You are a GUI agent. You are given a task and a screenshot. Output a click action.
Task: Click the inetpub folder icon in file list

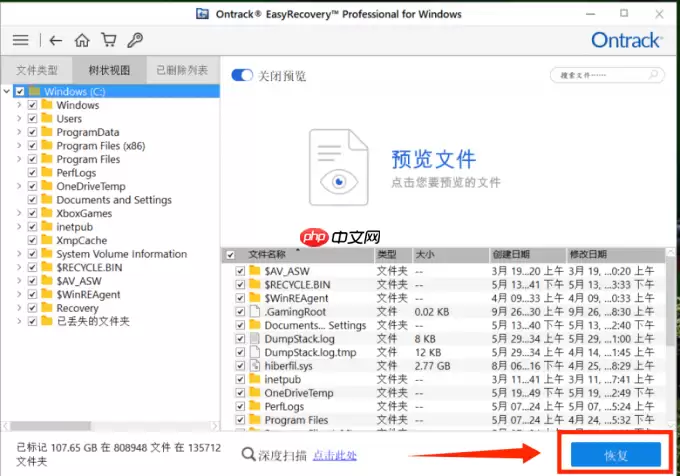tap(255, 379)
